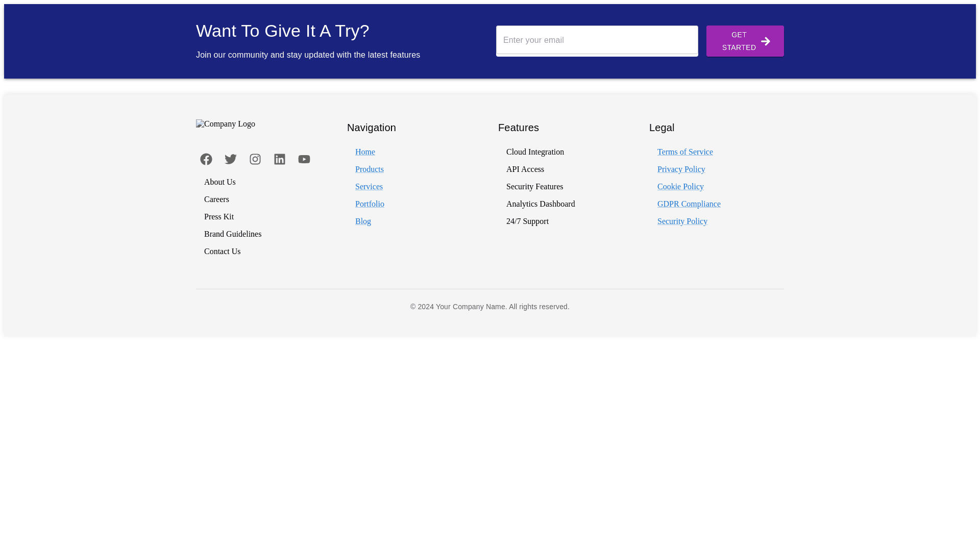Navigate to the Blog link
Viewport: 980px width, 551px height.
click(x=363, y=221)
